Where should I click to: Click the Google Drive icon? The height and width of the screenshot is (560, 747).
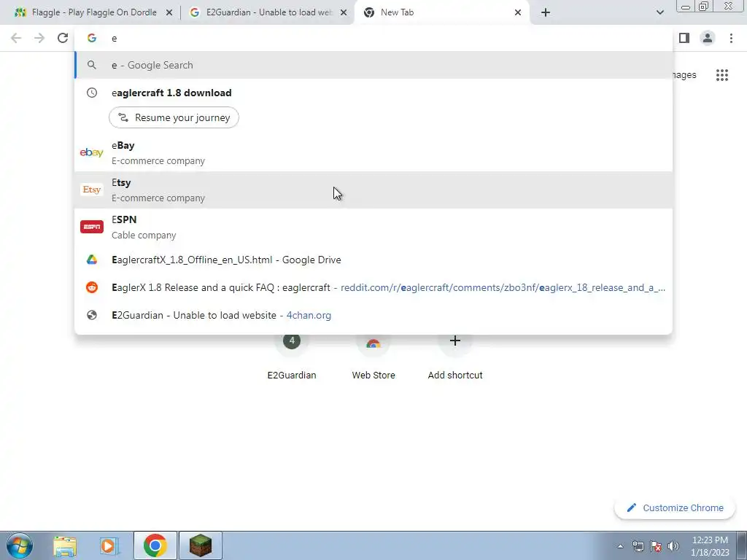pyautogui.click(x=91, y=260)
